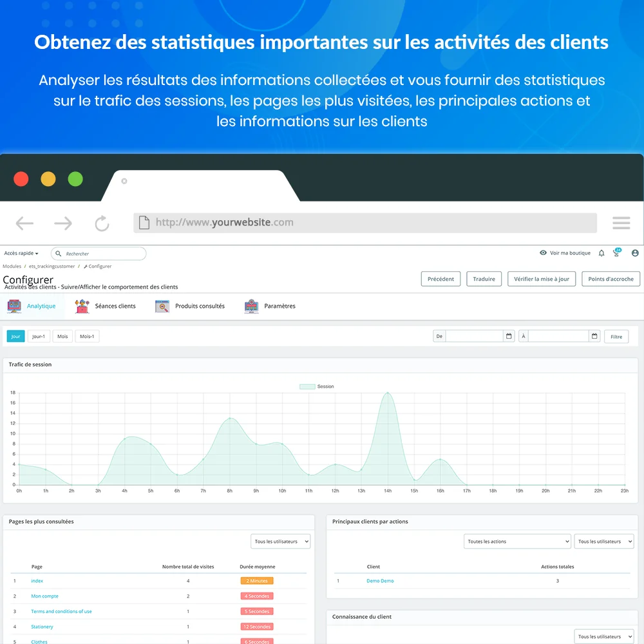Click the Rechercher search field
The height and width of the screenshot is (644, 644).
[x=99, y=253]
